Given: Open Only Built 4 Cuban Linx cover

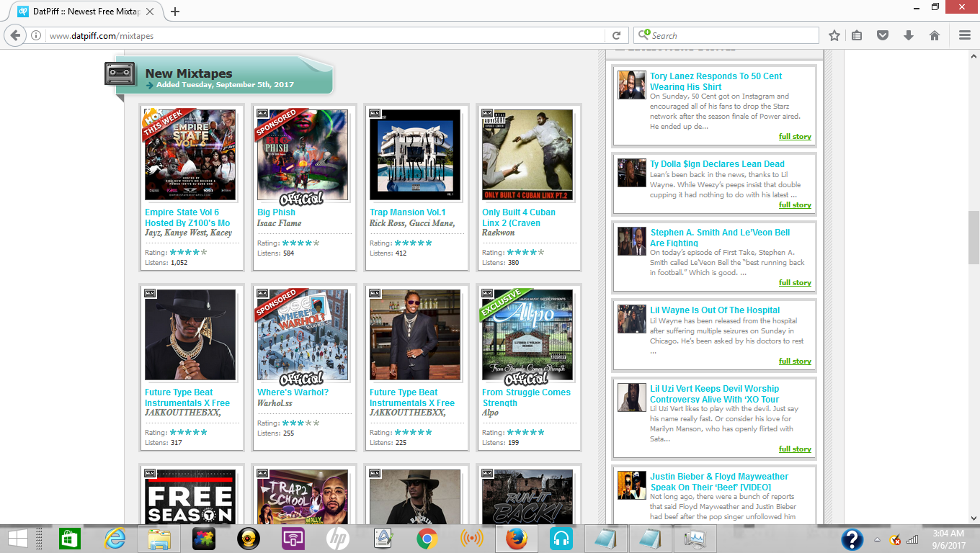Looking at the screenshot, I should (x=527, y=155).
